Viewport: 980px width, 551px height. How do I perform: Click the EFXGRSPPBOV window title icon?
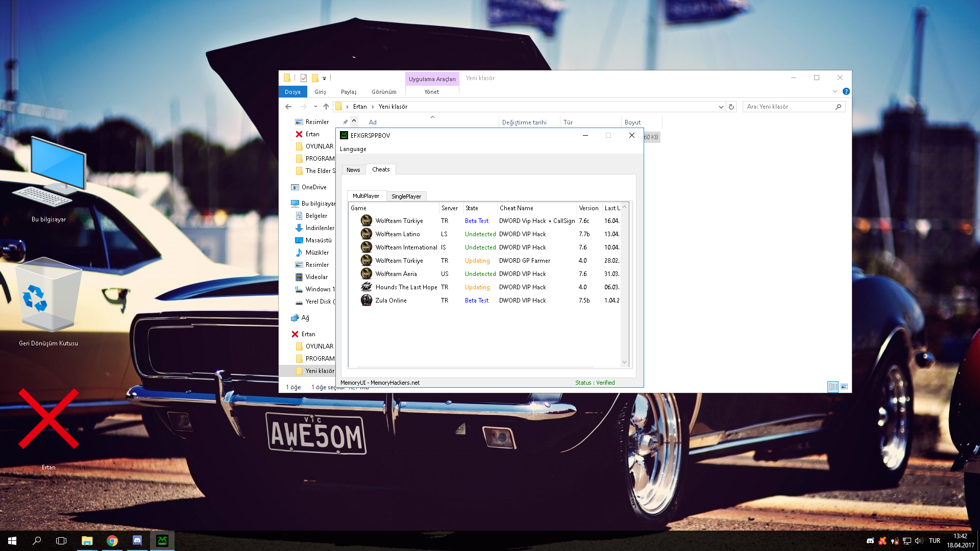coord(344,135)
